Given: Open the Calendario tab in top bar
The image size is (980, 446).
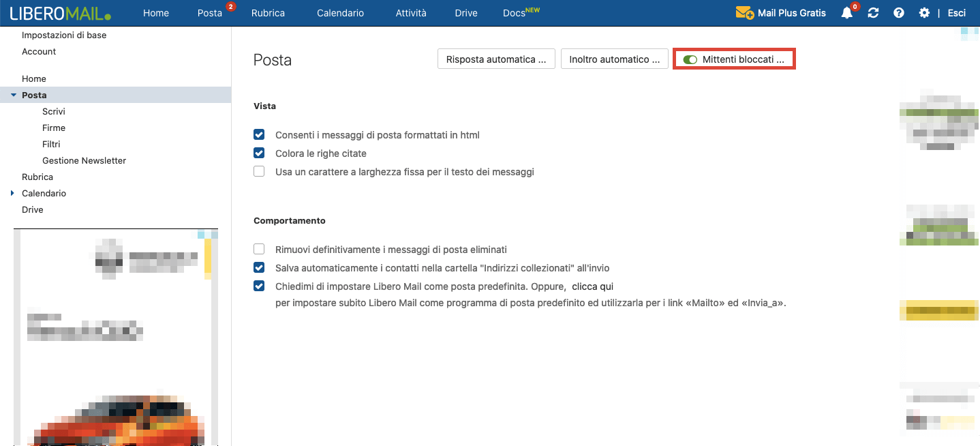Looking at the screenshot, I should 340,13.
